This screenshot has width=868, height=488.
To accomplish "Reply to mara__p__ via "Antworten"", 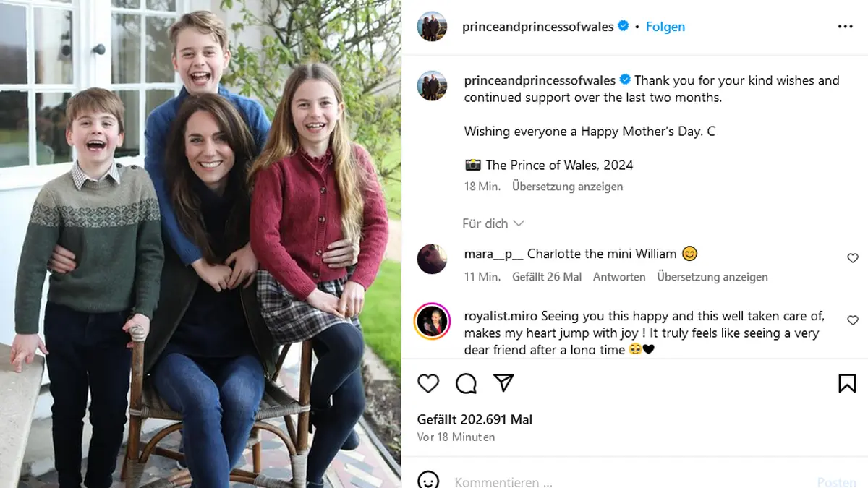I will (619, 277).
